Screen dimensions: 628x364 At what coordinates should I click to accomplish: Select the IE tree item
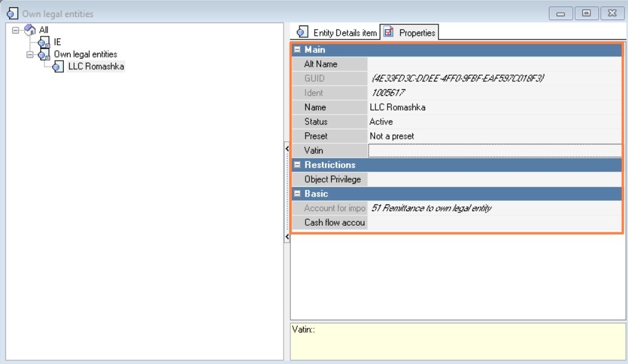click(x=57, y=42)
